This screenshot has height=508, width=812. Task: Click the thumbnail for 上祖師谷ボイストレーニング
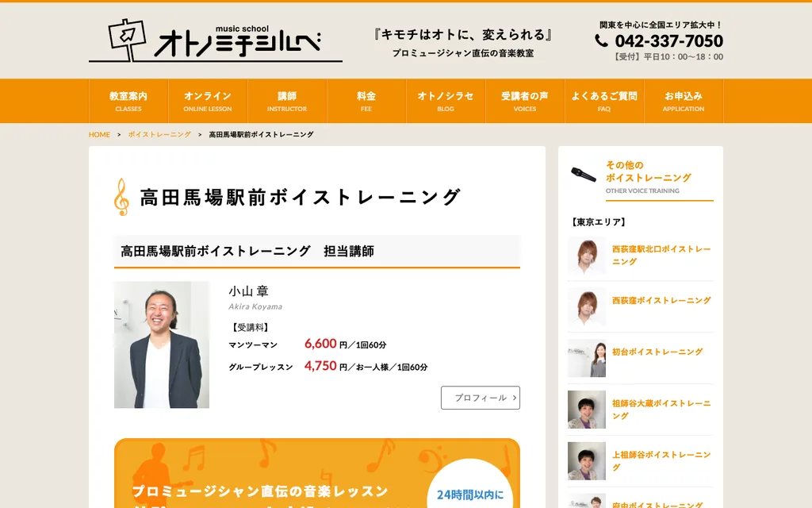587,461
